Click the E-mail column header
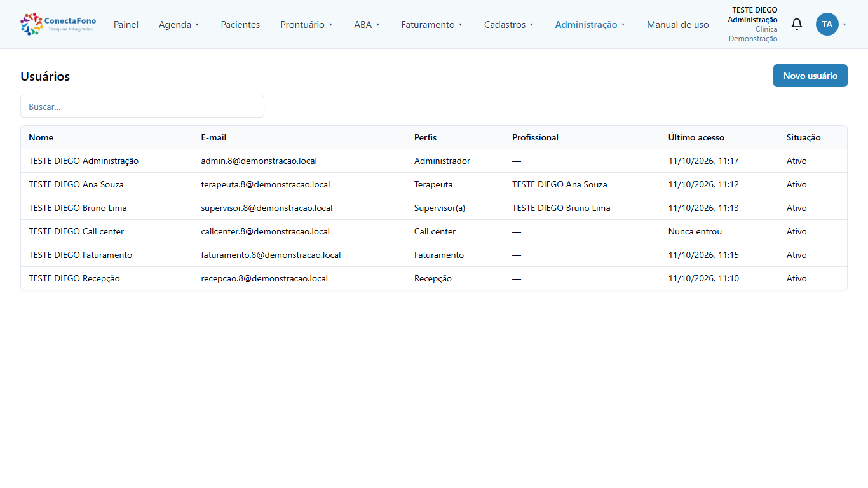This screenshot has width=868, height=488. pyautogui.click(x=214, y=137)
